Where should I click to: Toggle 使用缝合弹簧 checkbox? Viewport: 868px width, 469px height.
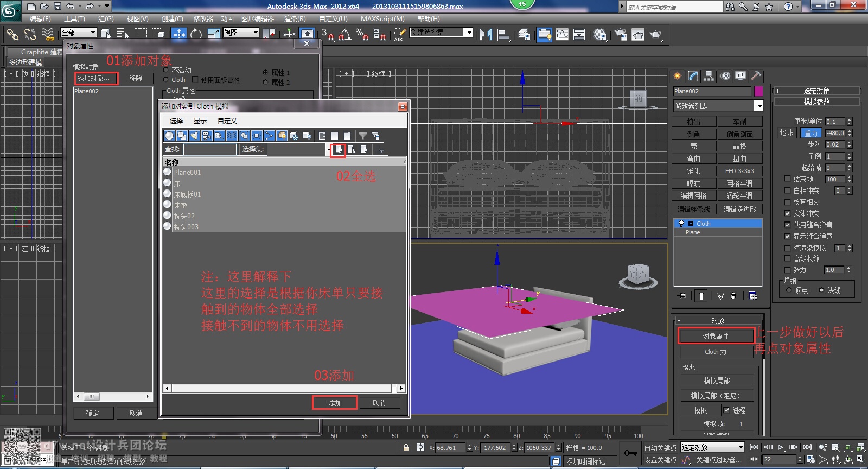(x=787, y=225)
